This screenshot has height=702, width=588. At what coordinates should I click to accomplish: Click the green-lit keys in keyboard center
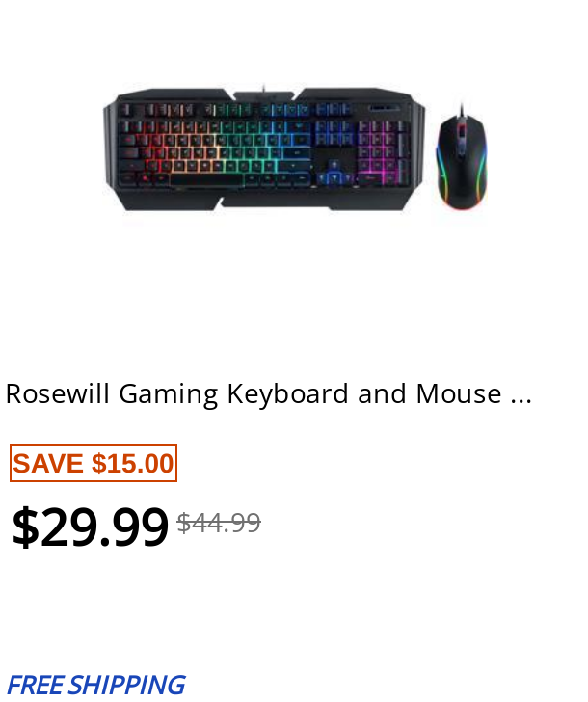tap(242, 148)
